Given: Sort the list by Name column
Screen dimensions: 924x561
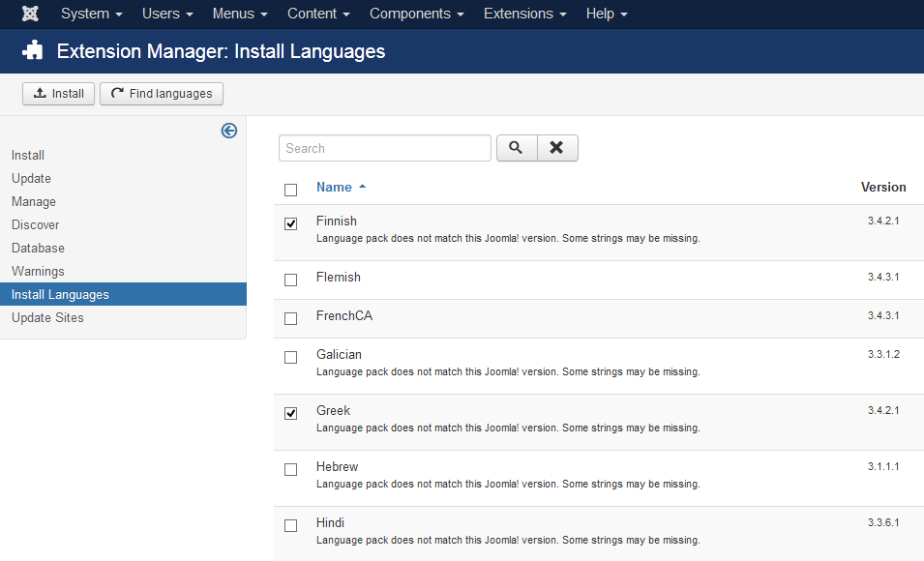Looking at the screenshot, I should (335, 187).
